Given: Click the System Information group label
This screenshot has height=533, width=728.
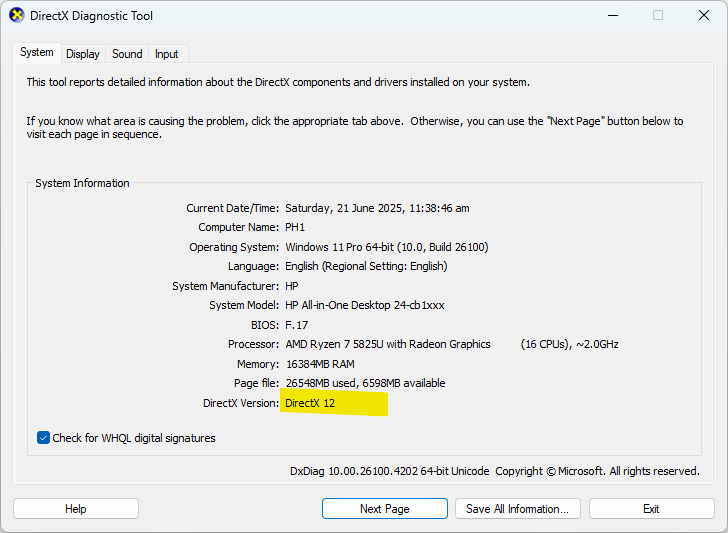Looking at the screenshot, I should click(82, 183).
